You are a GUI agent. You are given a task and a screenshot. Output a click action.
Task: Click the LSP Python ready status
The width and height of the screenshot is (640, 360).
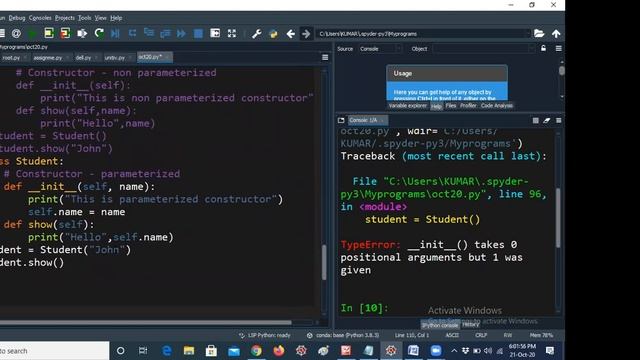coord(264,335)
